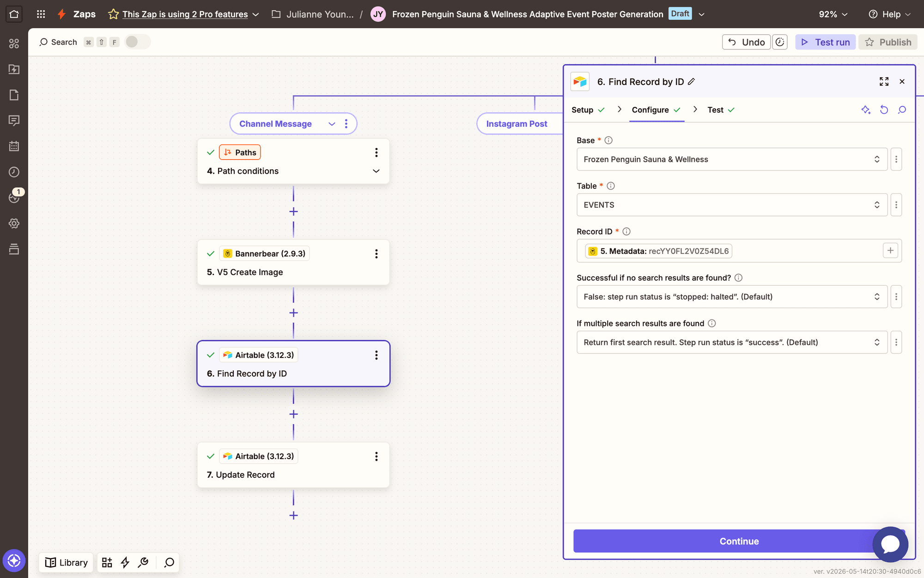This screenshot has height=578, width=924.
Task: Open the chat support bubble
Action: coord(890,544)
